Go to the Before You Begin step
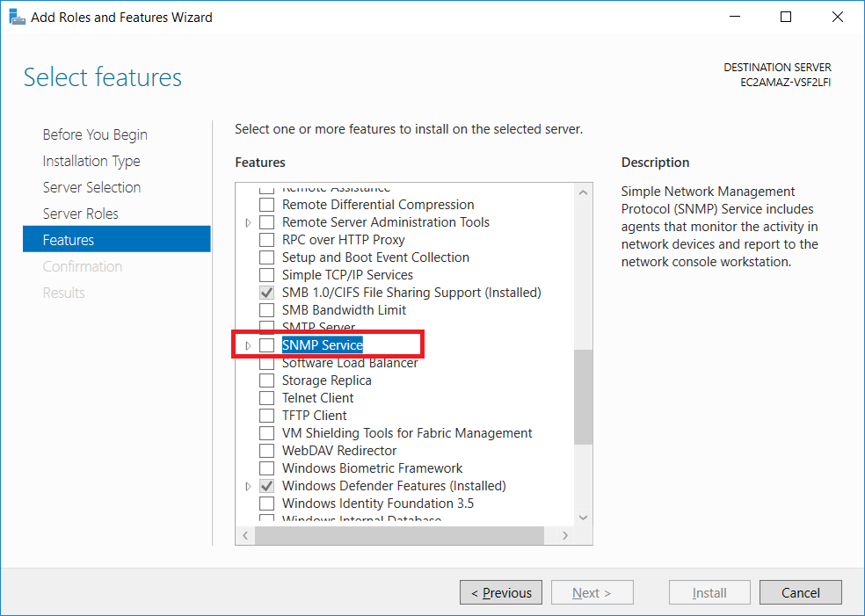The width and height of the screenshot is (865, 616). (x=95, y=134)
